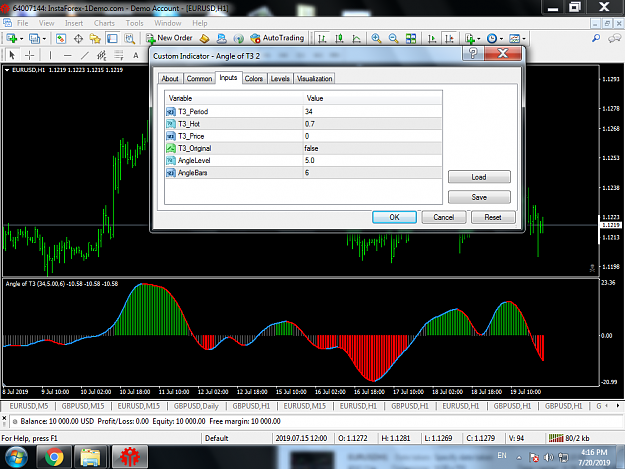Toggle Chart Shift icon

[x=449, y=39]
